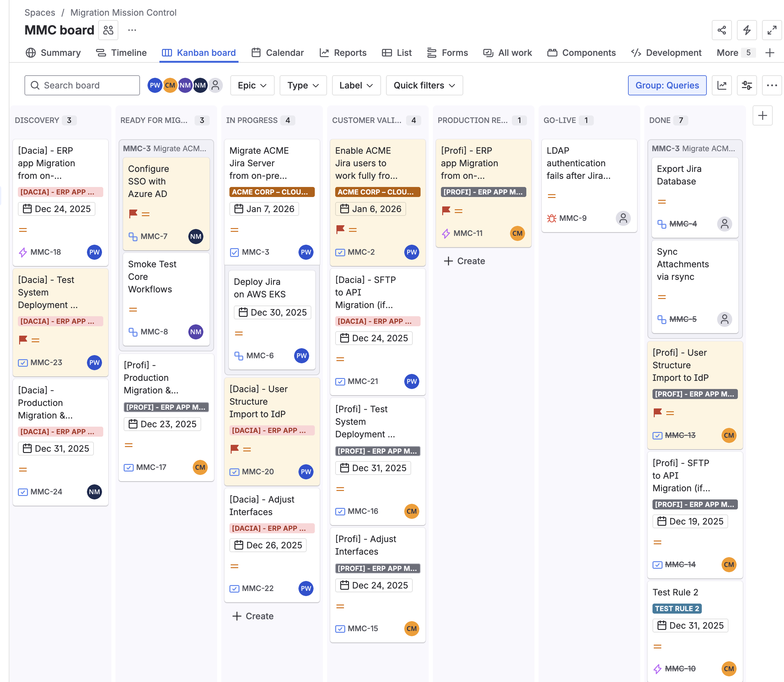This screenshot has width=784, height=682.
Task: Click Create in the Production Ready column
Action: [464, 261]
